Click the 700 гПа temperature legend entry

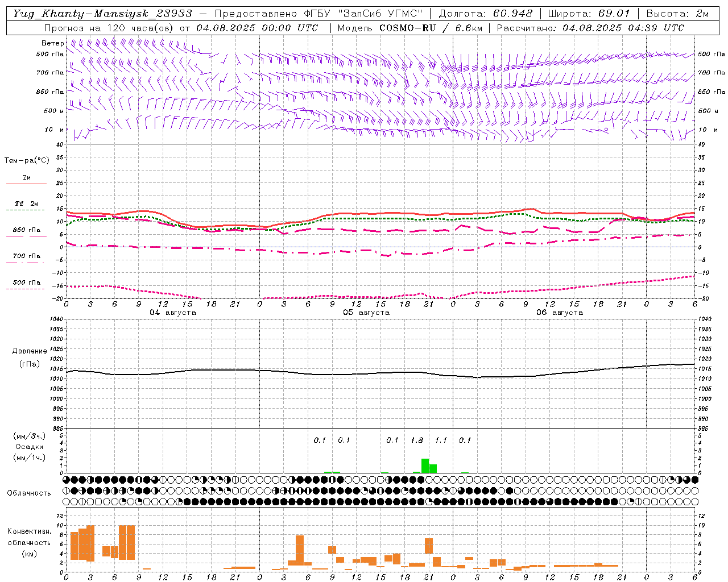tap(26, 256)
